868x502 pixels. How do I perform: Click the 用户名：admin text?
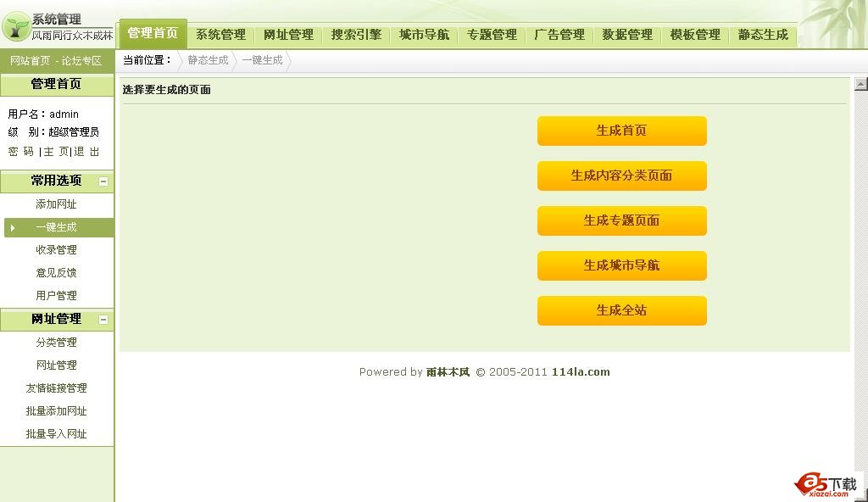43,114
